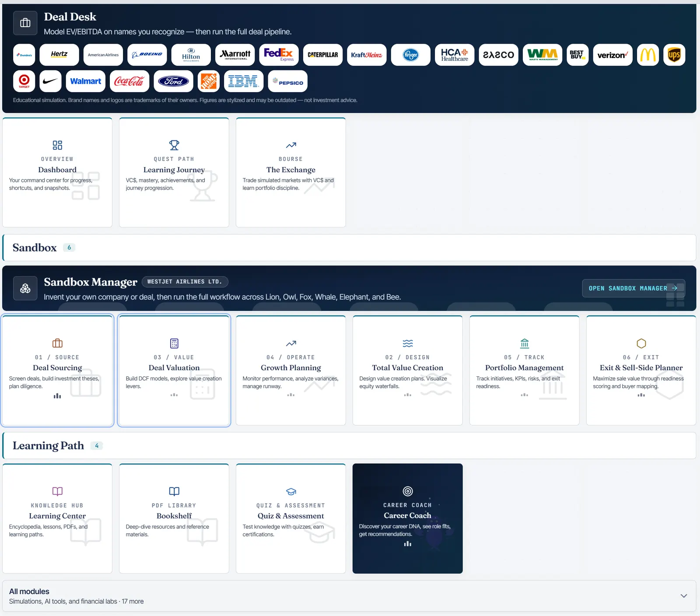
Task: Expand the All modules section chevron
Action: (x=683, y=596)
